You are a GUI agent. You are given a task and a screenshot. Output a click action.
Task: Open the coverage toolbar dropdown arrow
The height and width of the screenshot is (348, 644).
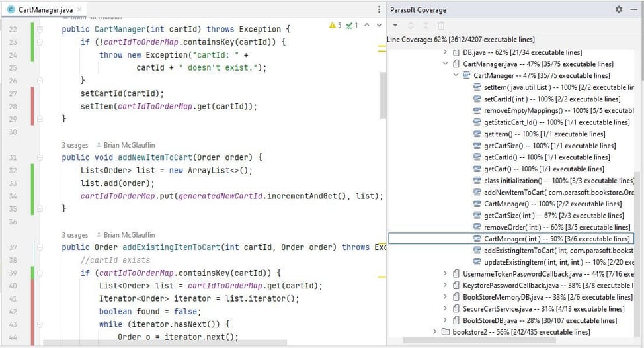395,26
